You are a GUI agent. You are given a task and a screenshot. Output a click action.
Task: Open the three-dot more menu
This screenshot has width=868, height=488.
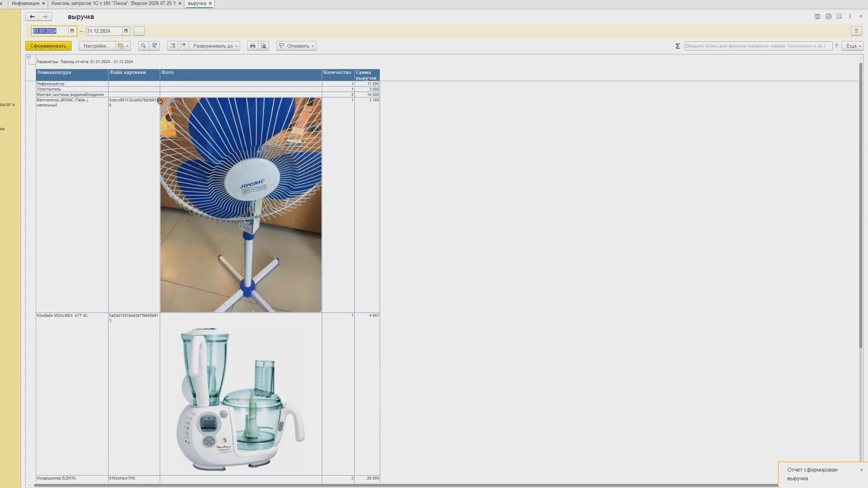[850, 17]
